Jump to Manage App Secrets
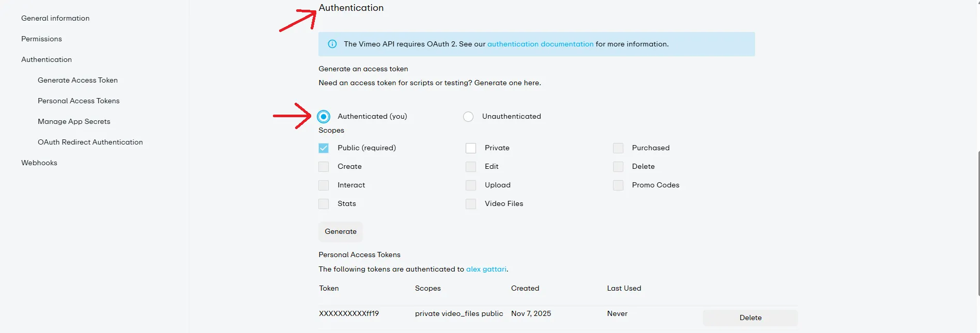 [74, 121]
